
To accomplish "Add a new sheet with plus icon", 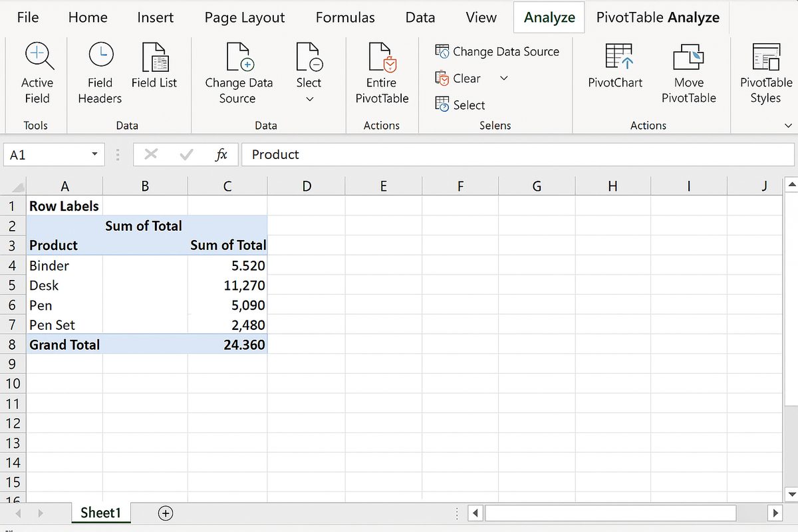I will point(166,513).
